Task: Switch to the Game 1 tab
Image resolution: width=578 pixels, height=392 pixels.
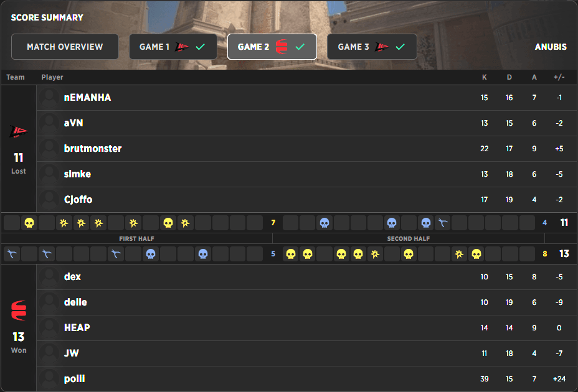Action: [x=173, y=47]
